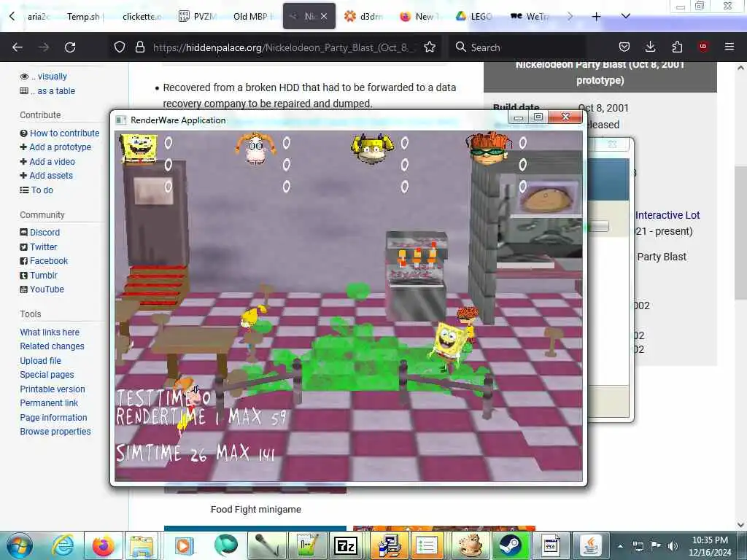747x560 pixels.
Task: Open the Firefox extensions puzzle icon
Action: click(x=677, y=47)
